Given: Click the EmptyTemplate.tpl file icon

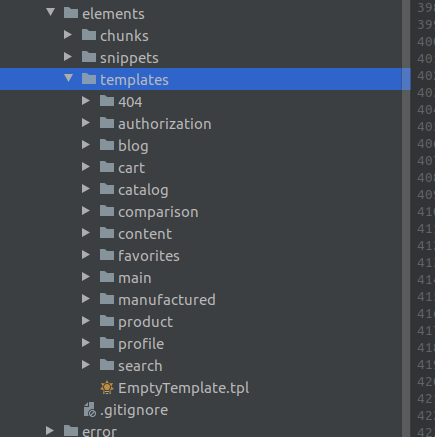Looking at the screenshot, I should pos(107,388).
